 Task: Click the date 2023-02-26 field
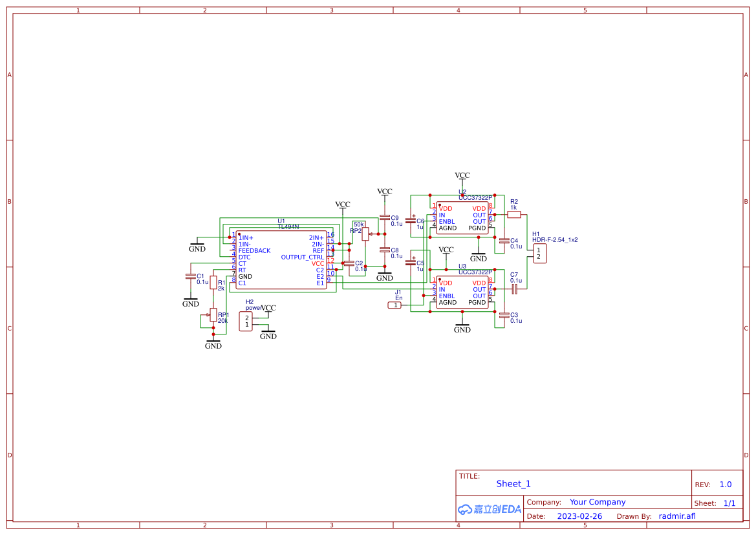click(x=579, y=516)
